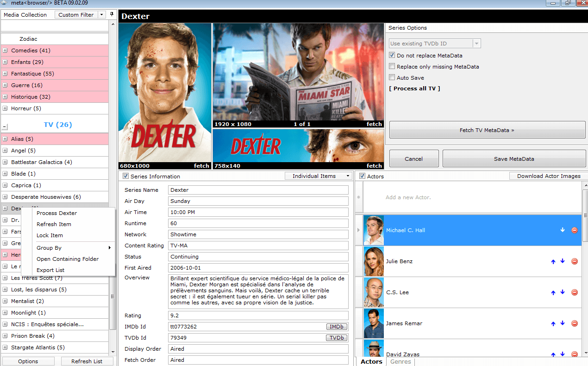The height and width of the screenshot is (366, 588).
Task: Click the Series Name input field
Action: tap(258, 190)
